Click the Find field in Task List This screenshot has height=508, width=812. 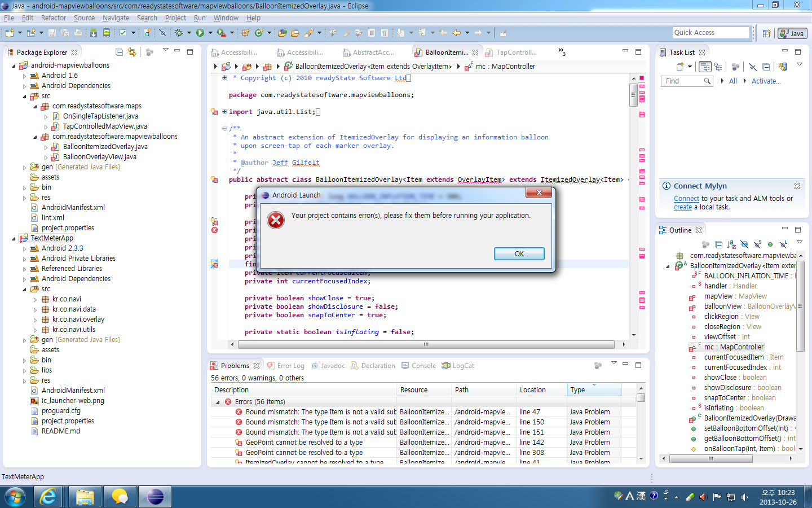tap(687, 81)
